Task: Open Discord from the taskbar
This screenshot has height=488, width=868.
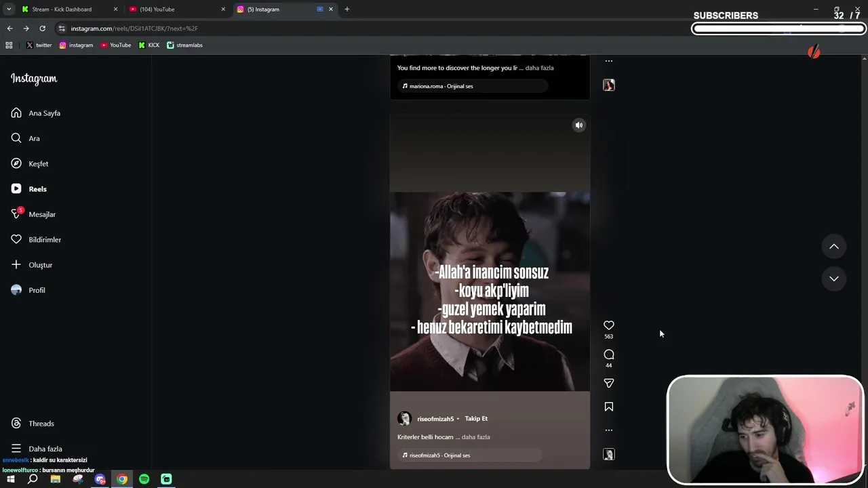Action: pyautogui.click(x=100, y=479)
